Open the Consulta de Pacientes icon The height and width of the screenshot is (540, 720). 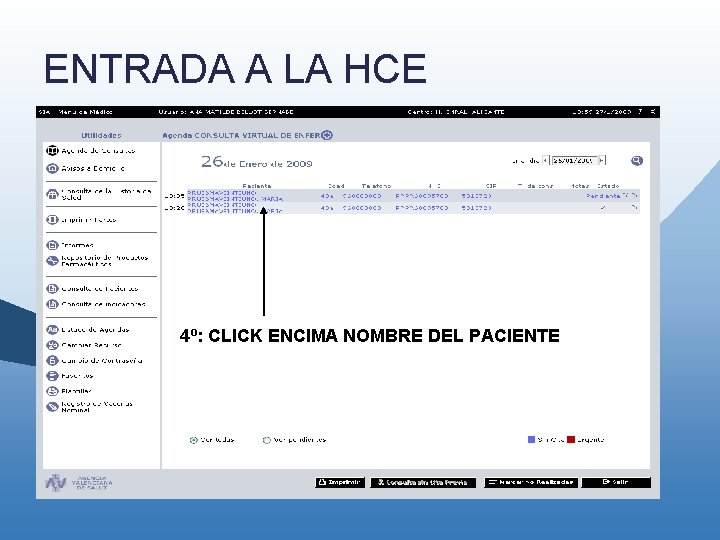(x=52, y=289)
